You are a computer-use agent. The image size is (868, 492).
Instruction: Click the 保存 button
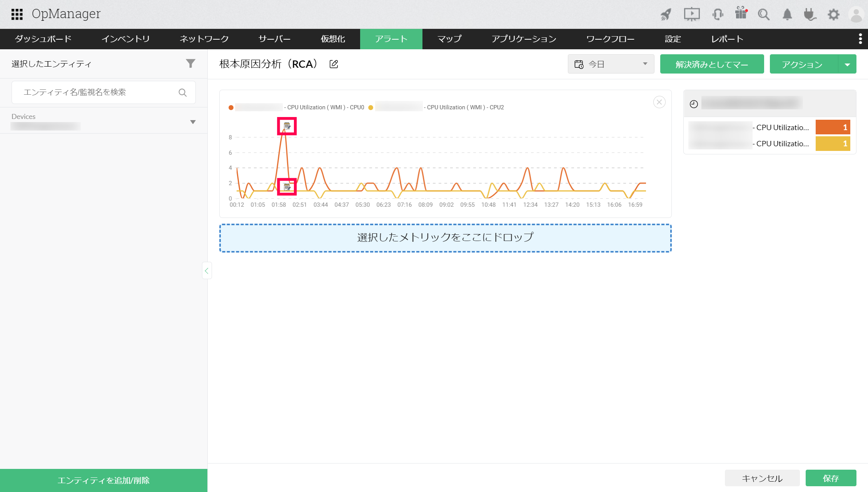[x=831, y=478]
